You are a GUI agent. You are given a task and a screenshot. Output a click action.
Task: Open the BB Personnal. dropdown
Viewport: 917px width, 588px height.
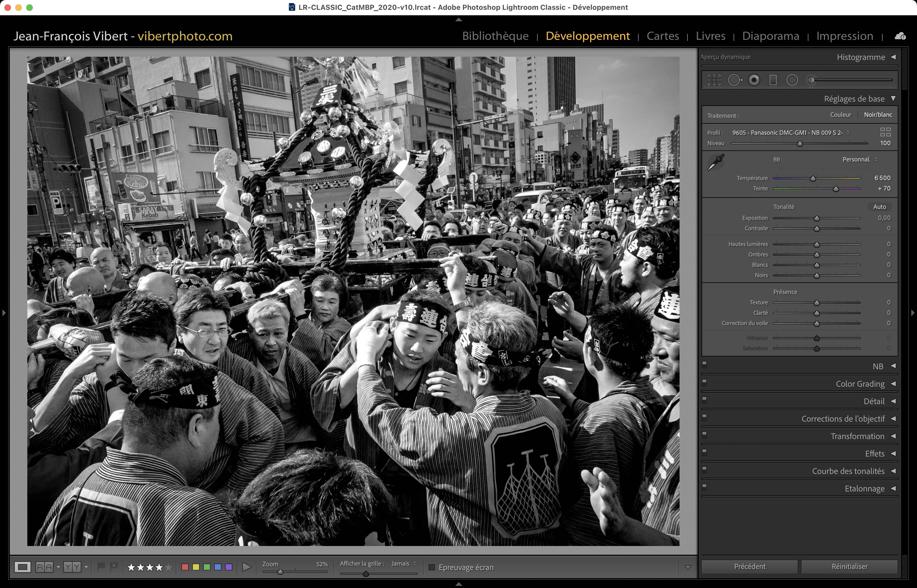[860, 160]
